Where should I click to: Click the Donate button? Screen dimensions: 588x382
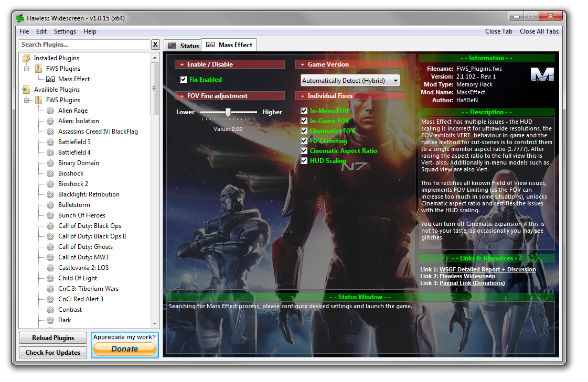tap(124, 349)
